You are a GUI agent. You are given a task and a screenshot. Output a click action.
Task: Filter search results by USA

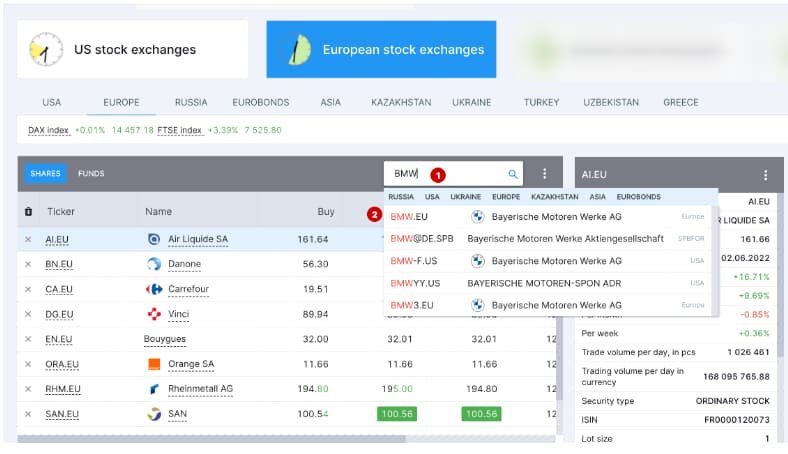(432, 197)
